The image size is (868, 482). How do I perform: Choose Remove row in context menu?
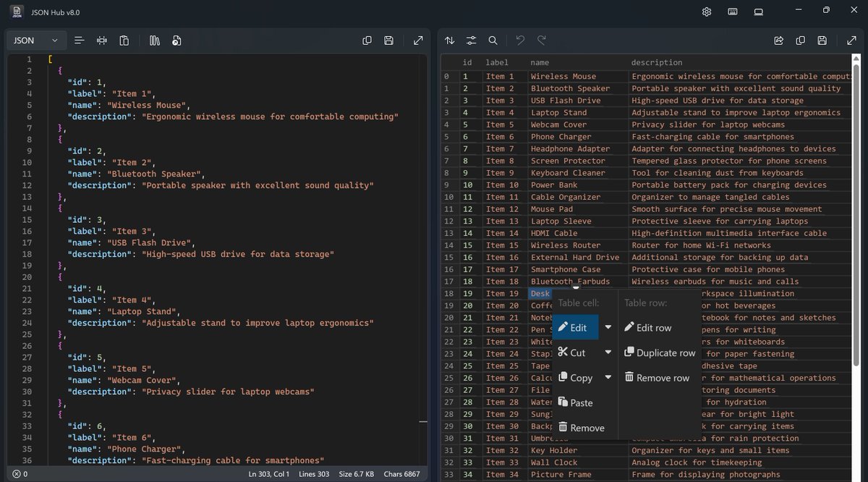tap(657, 378)
